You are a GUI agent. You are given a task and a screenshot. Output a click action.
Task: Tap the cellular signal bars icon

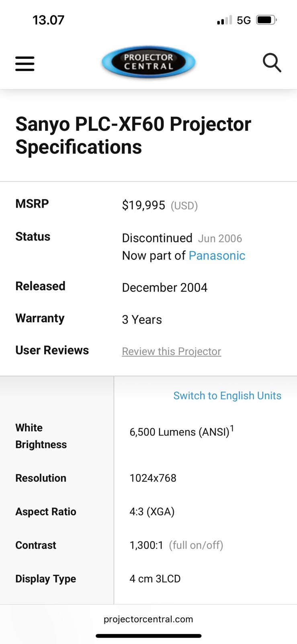tap(224, 20)
